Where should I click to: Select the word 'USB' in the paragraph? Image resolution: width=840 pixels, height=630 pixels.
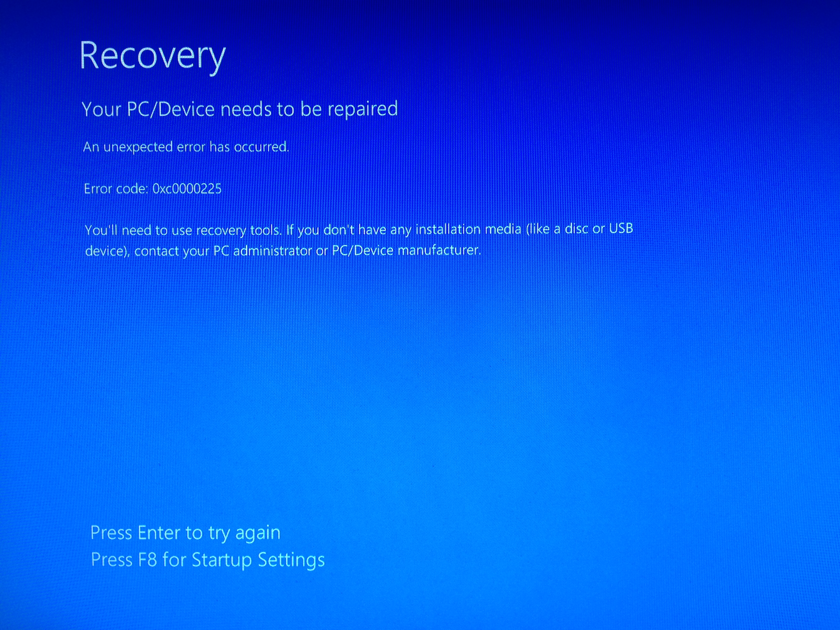pyautogui.click(x=621, y=228)
